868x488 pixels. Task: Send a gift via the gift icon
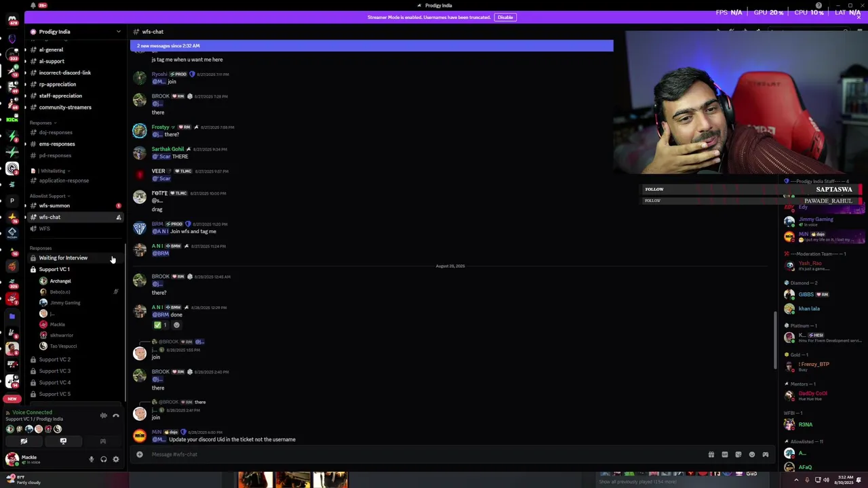[711, 454]
